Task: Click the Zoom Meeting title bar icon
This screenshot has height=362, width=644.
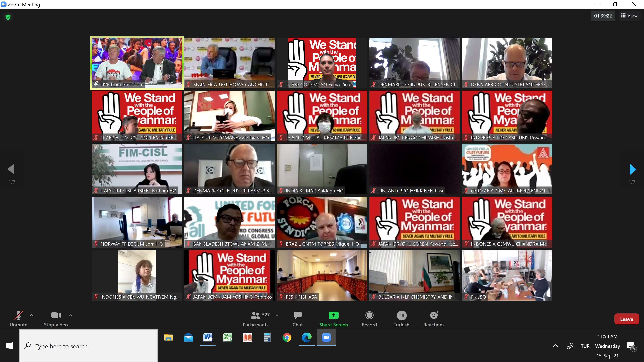Action: [x=3, y=4]
